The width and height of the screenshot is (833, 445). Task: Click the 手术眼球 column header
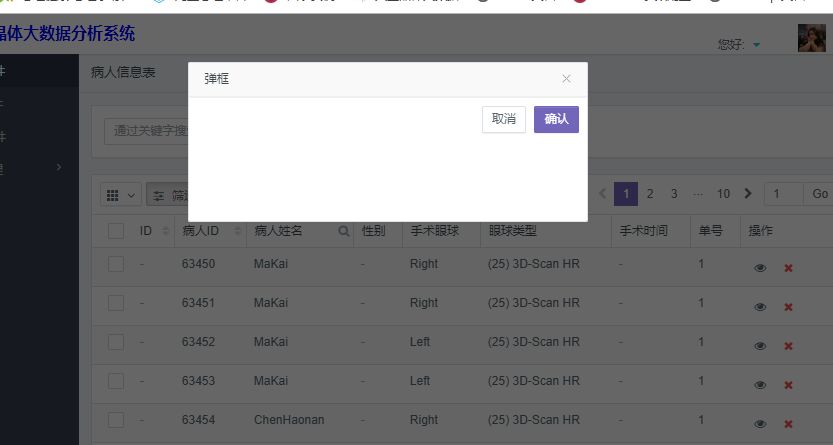tap(434, 231)
